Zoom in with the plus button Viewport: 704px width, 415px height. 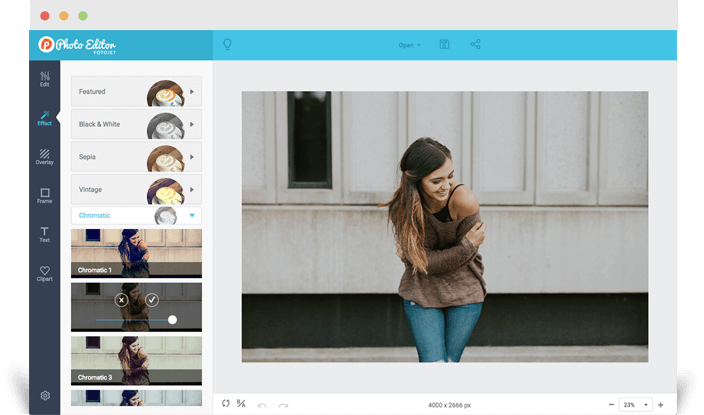click(x=660, y=405)
